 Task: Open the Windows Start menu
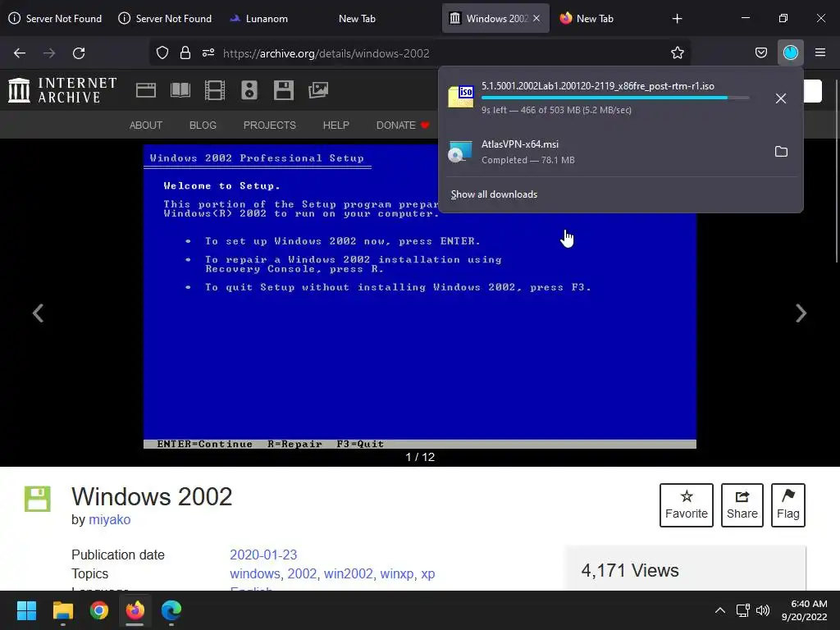pos(26,610)
